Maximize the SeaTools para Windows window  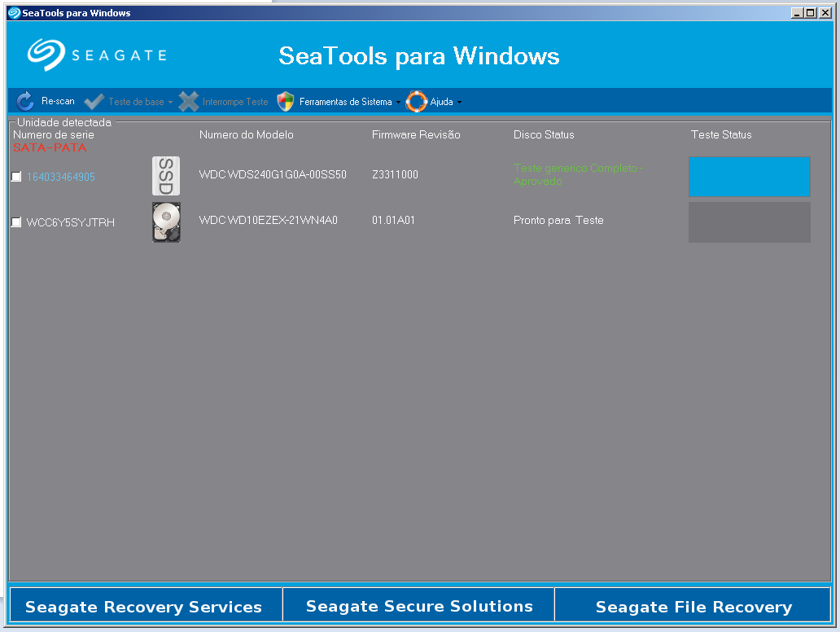coord(811,13)
